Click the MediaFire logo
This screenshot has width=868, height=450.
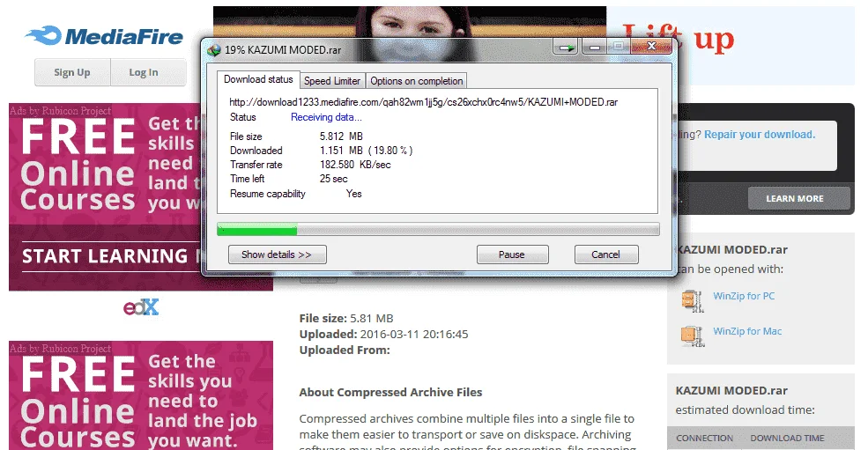[104, 36]
